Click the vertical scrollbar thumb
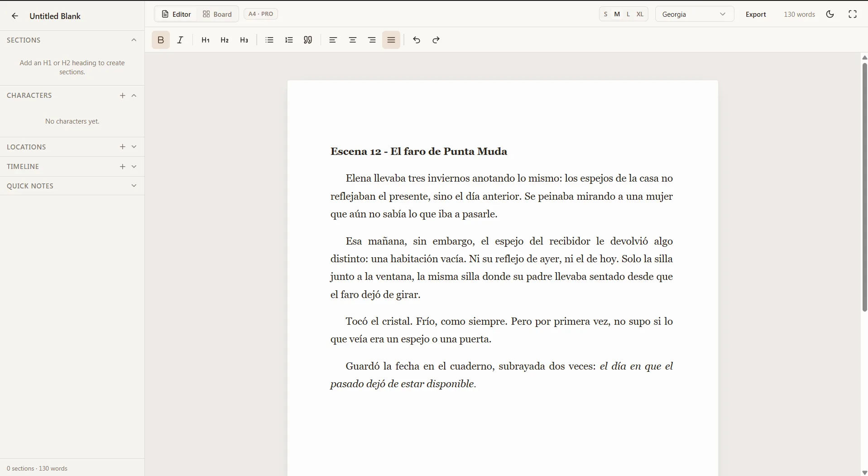The width and height of the screenshot is (868, 476). (x=864, y=187)
